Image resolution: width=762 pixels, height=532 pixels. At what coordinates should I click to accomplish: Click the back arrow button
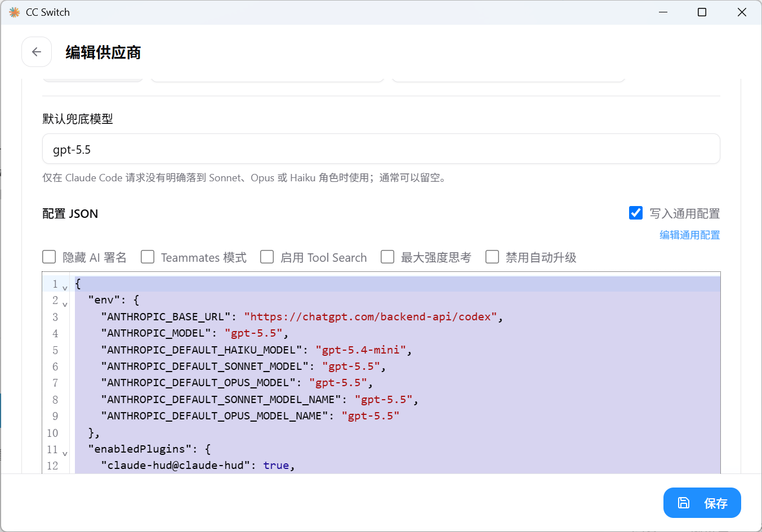[37, 52]
